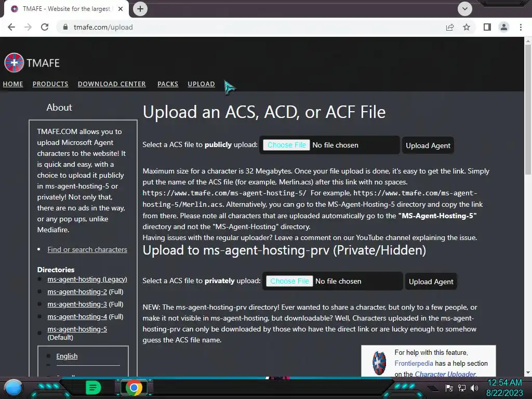This screenshot has height=399, width=532.
Task: Open ms-agent-hosting (Legacy) directory
Action: (87, 279)
